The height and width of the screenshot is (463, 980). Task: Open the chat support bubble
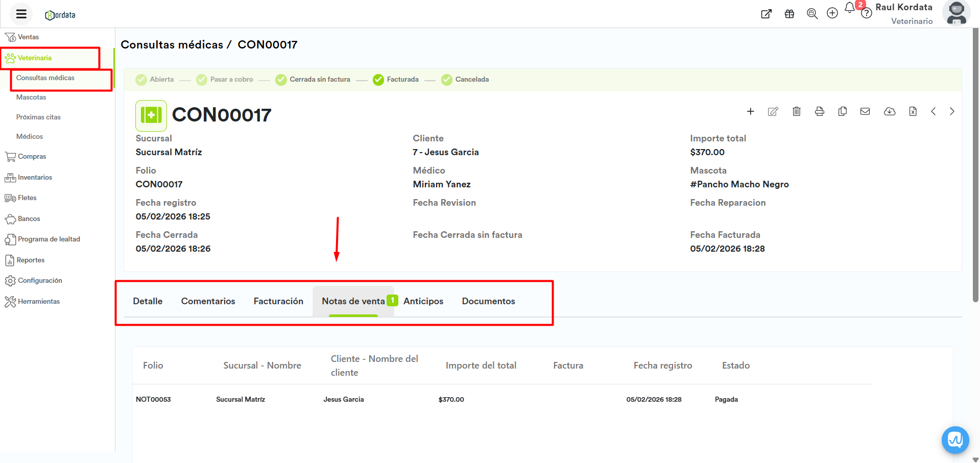955,440
